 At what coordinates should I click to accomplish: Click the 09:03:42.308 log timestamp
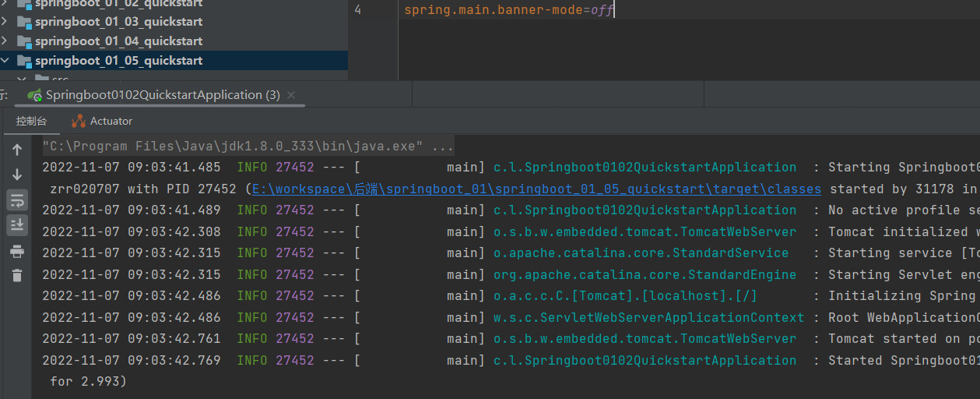point(131,232)
